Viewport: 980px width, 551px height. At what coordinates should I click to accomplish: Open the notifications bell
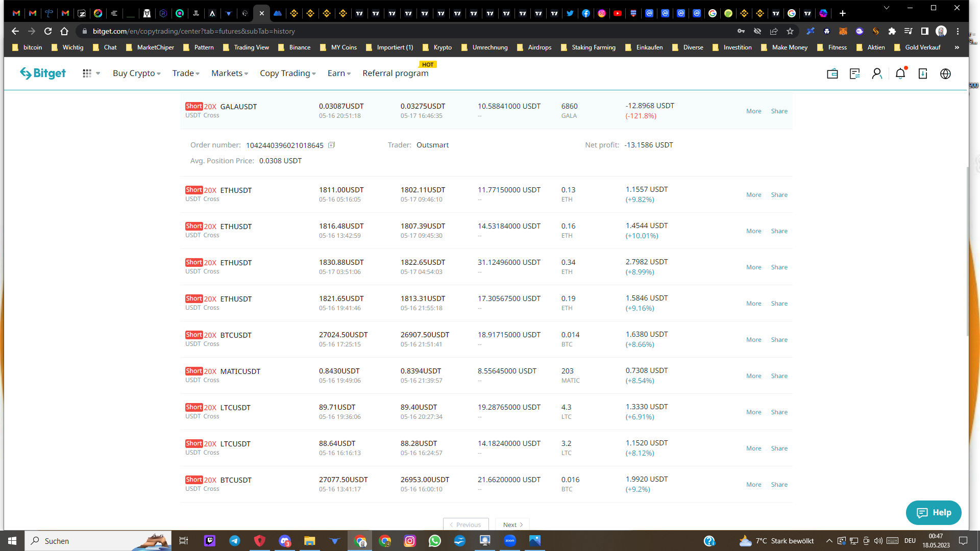click(900, 74)
